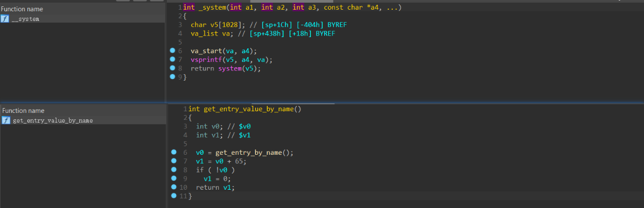The height and width of the screenshot is (208, 644).
Task: Click the if keyword in lower pseudocode
Action: (200, 170)
